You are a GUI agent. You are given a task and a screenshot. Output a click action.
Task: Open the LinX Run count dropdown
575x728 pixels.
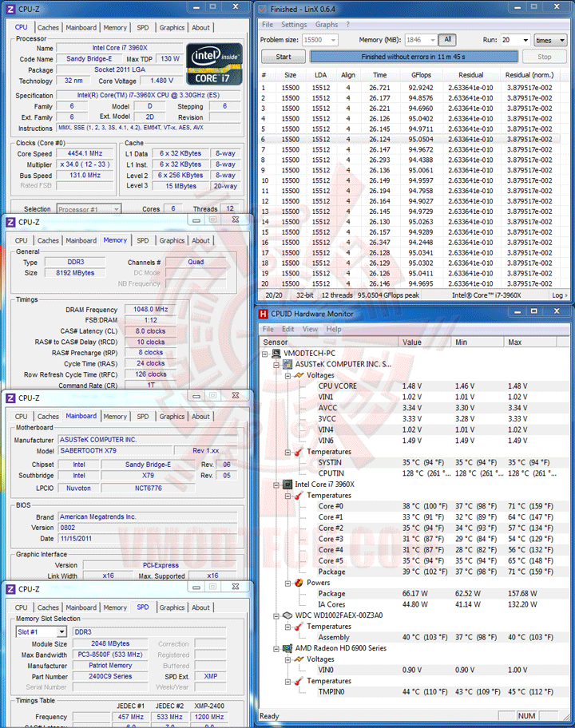(x=525, y=41)
